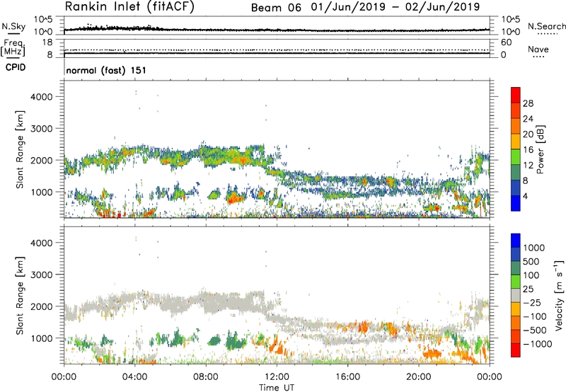Select the 'Freq. [MHz]' axis label
The width and height of the screenshot is (566, 392).
pyautogui.click(x=13, y=48)
